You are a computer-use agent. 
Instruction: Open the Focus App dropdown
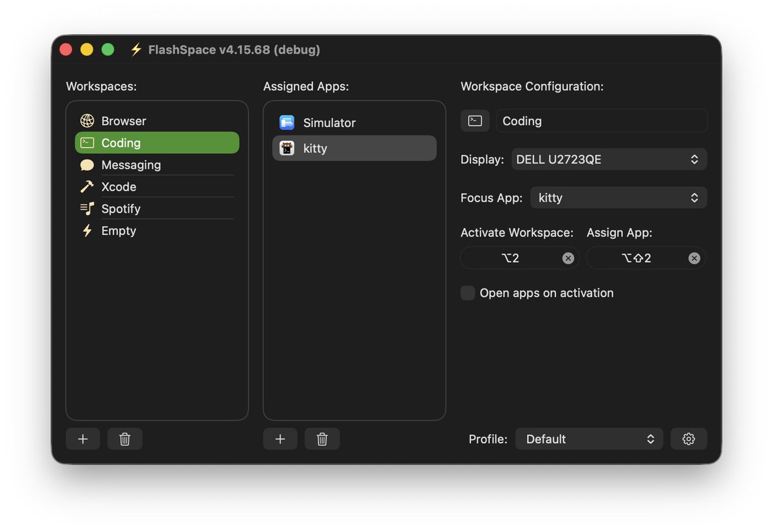pos(618,198)
